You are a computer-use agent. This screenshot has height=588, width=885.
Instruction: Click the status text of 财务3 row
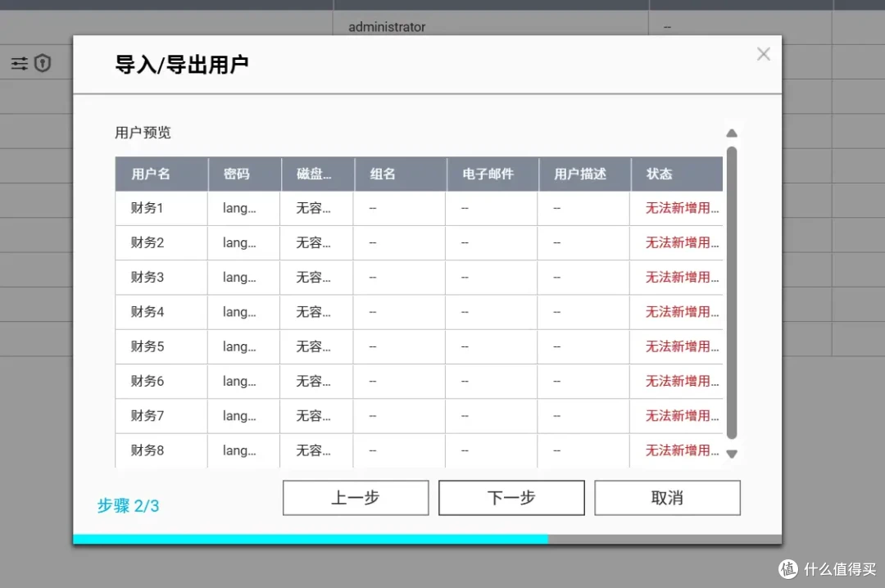coord(683,278)
